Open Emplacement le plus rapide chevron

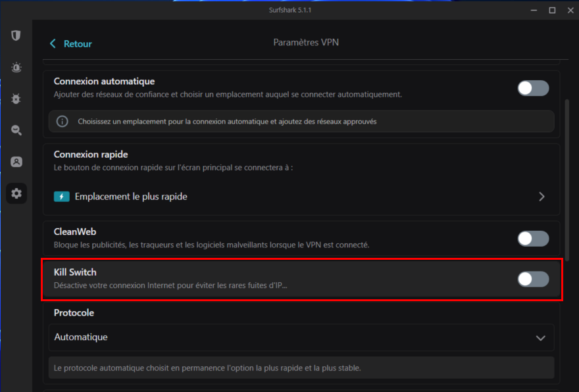pyautogui.click(x=541, y=197)
